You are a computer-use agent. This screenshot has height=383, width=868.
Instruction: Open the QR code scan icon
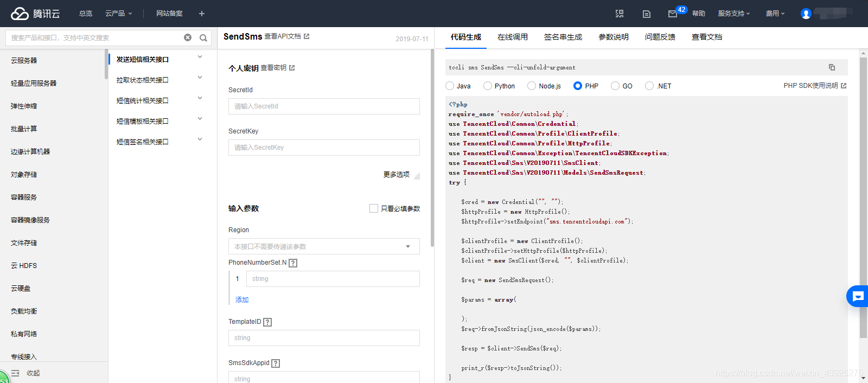(620, 14)
